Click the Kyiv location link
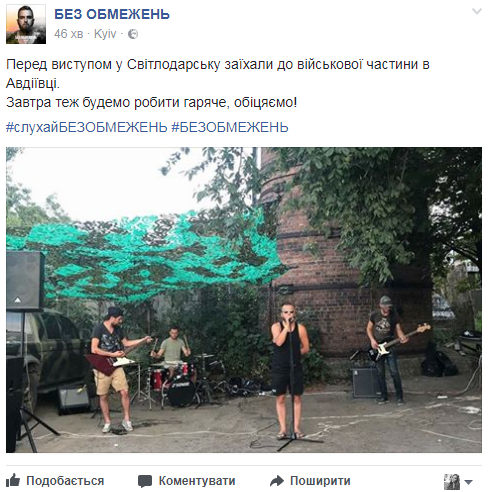The height and width of the screenshot is (492, 491). pos(105,34)
